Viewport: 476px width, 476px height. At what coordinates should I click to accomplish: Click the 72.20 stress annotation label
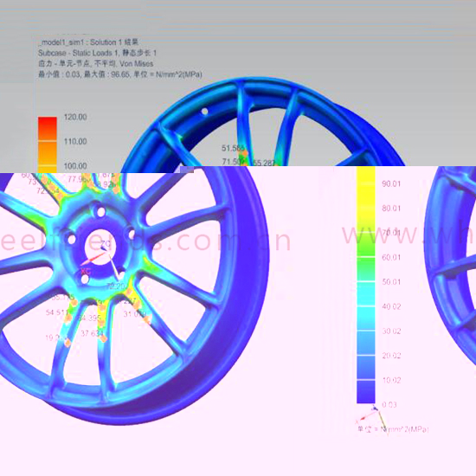[116, 286]
